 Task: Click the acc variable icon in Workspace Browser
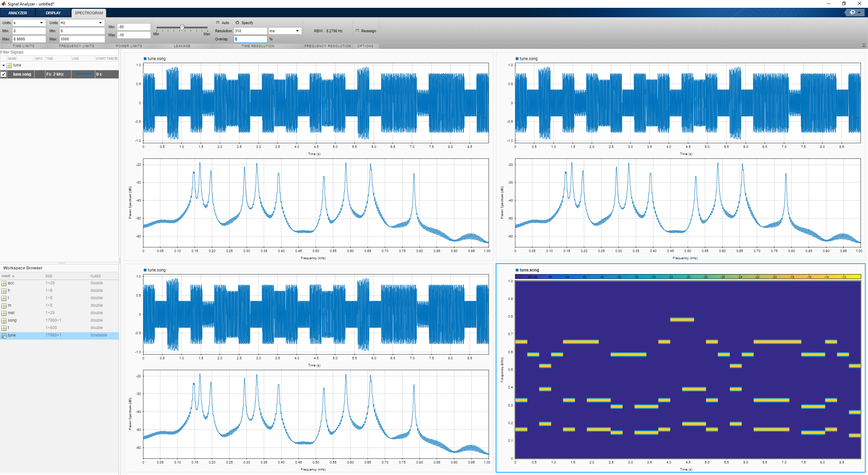click(4, 283)
